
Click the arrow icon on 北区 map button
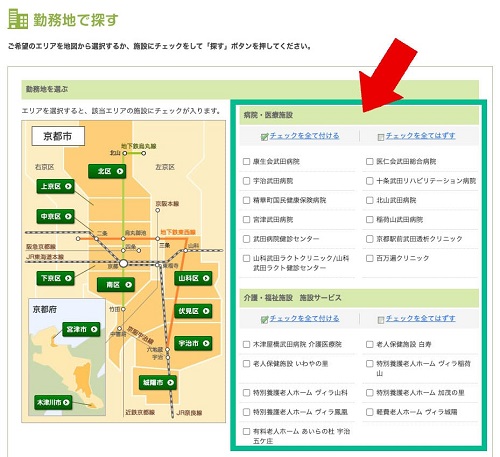(x=120, y=171)
